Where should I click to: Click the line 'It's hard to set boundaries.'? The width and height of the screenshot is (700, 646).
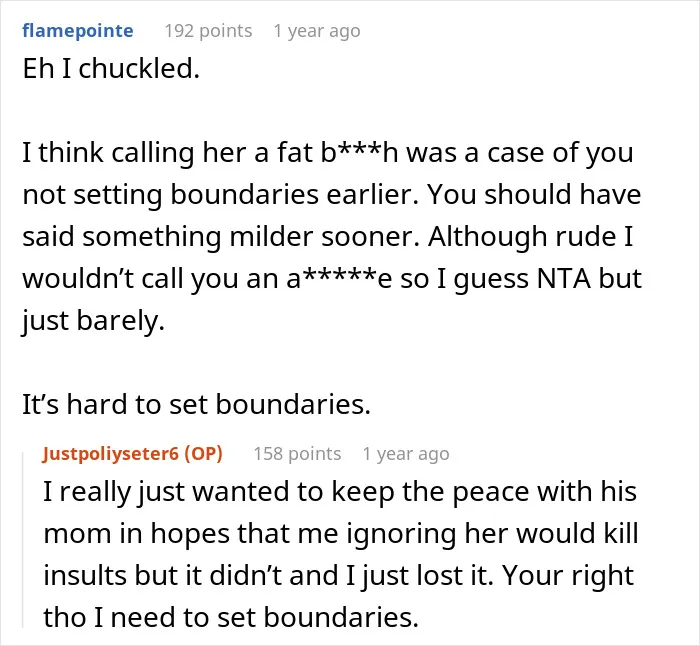[x=196, y=404]
